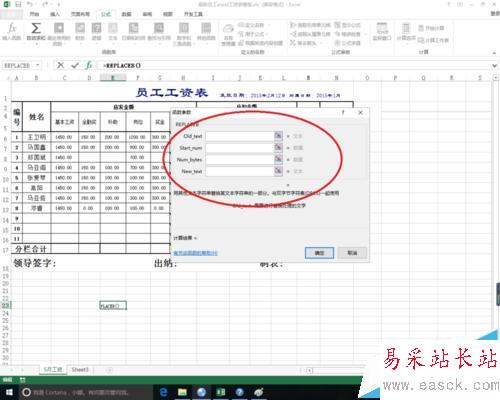Click the Num_bytes input field
The width and height of the screenshot is (500, 400).
(240, 160)
